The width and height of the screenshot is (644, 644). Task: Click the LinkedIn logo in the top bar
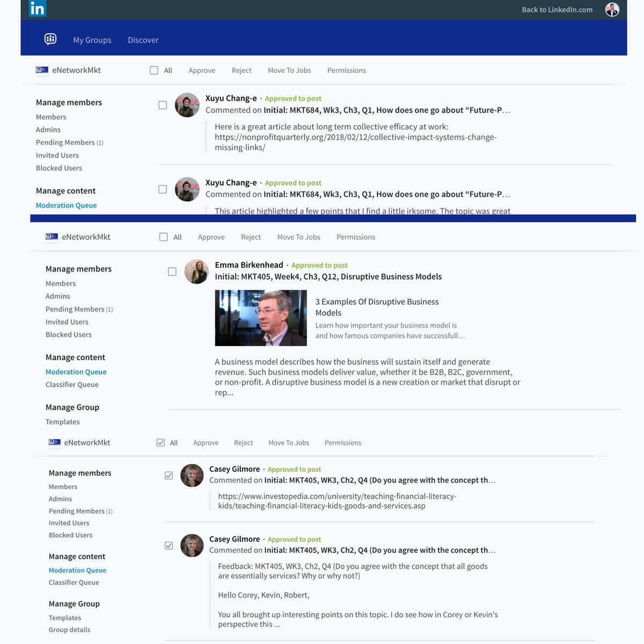pyautogui.click(x=37, y=8)
